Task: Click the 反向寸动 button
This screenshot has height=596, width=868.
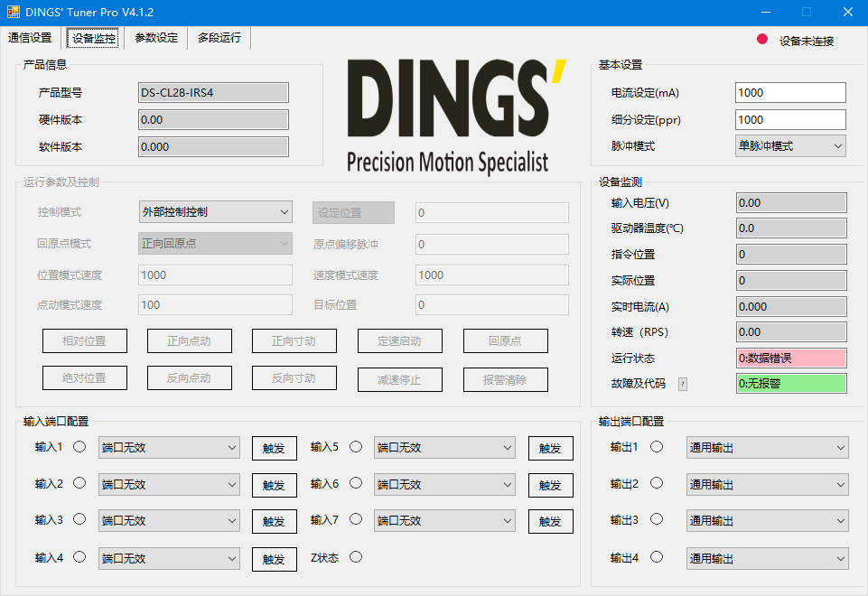Action: 294,378
